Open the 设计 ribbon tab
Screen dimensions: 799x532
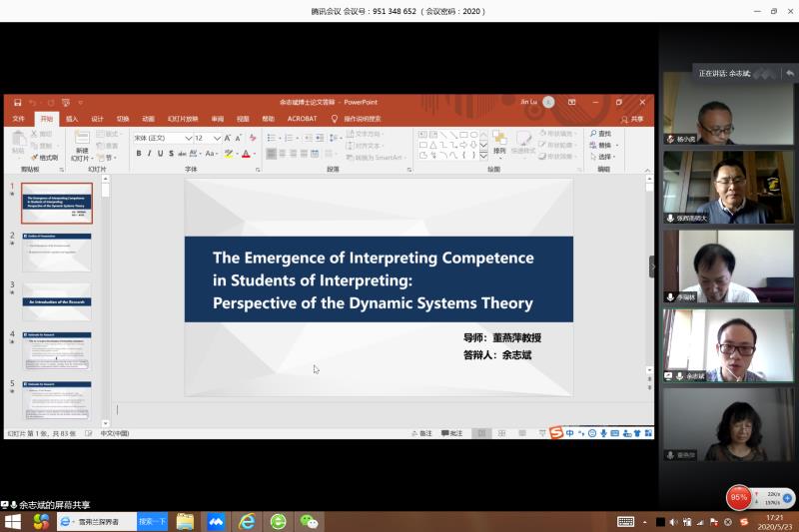click(x=97, y=118)
